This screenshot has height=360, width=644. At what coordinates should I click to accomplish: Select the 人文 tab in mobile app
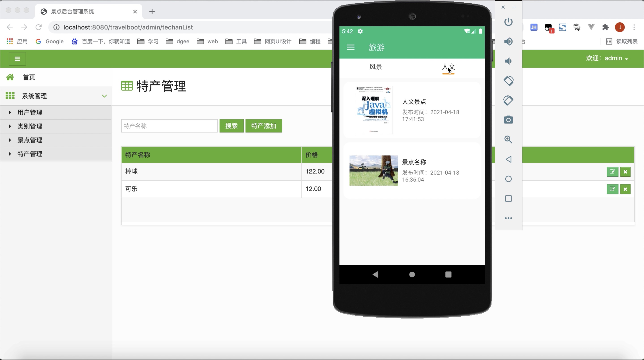tap(449, 67)
